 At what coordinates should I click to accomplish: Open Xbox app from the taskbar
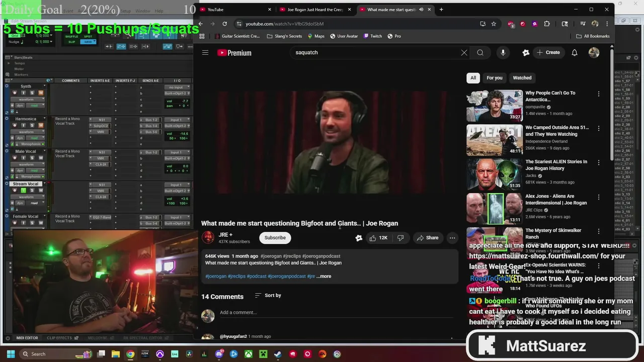249,354
